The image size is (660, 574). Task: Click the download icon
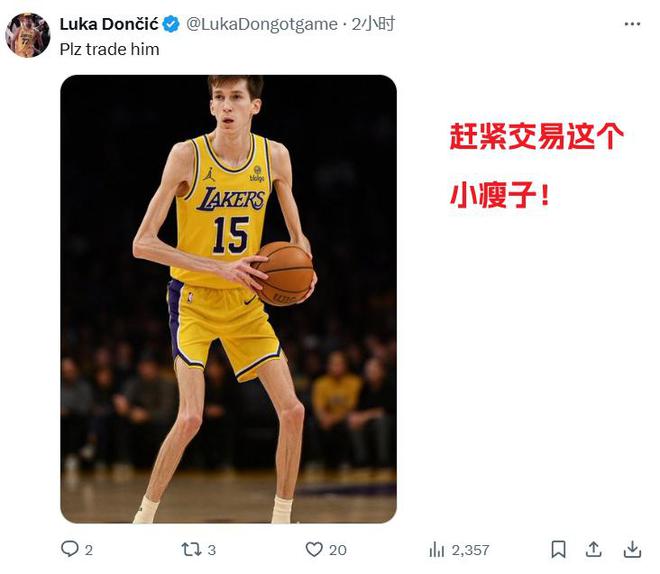[632, 549]
